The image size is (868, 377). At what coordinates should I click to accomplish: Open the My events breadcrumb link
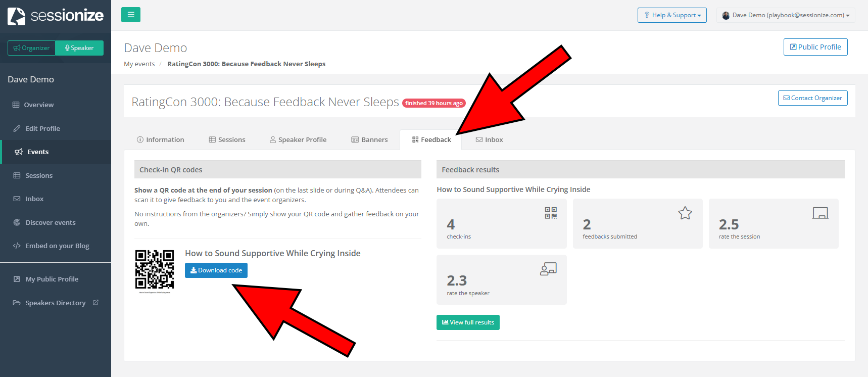[139, 64]
